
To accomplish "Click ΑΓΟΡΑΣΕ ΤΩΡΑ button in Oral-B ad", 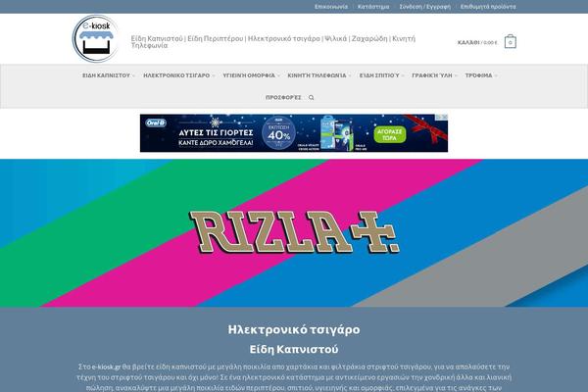I will click(390, 135).
